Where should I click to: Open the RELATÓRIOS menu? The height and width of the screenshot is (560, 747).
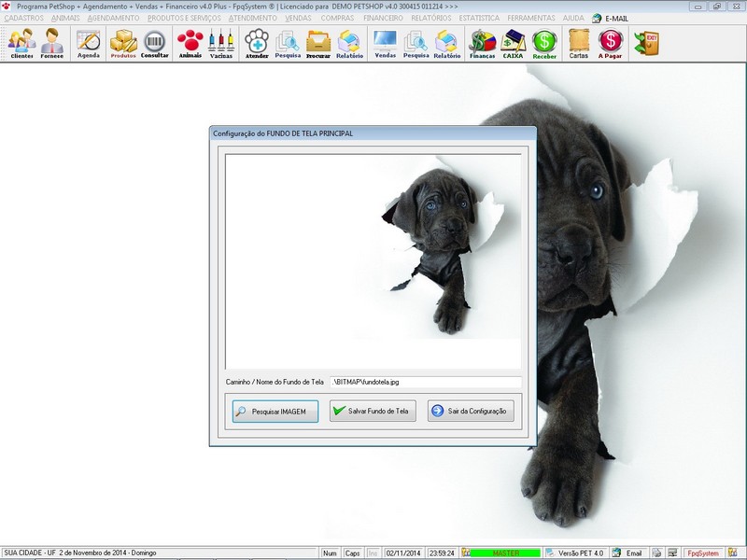click(x=430, y=18)
